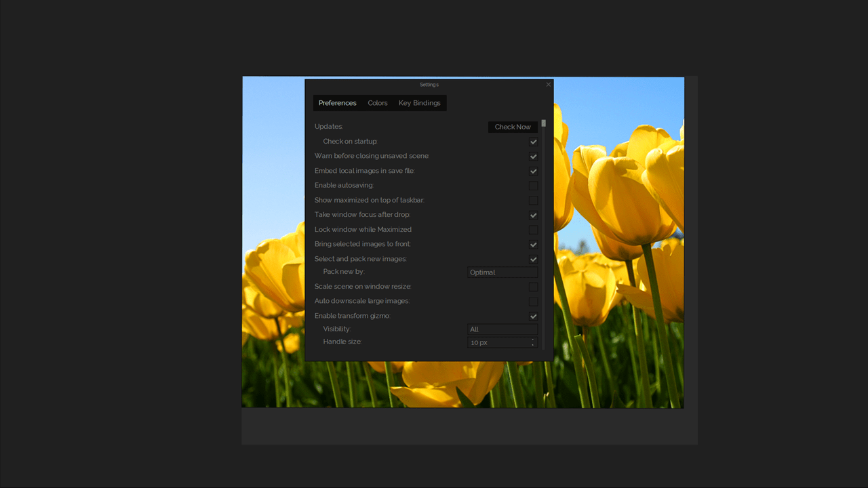The height and width of the screenshot is (488, 868).
Task: Click the Check Now button
Action: (x=513, y=127)
